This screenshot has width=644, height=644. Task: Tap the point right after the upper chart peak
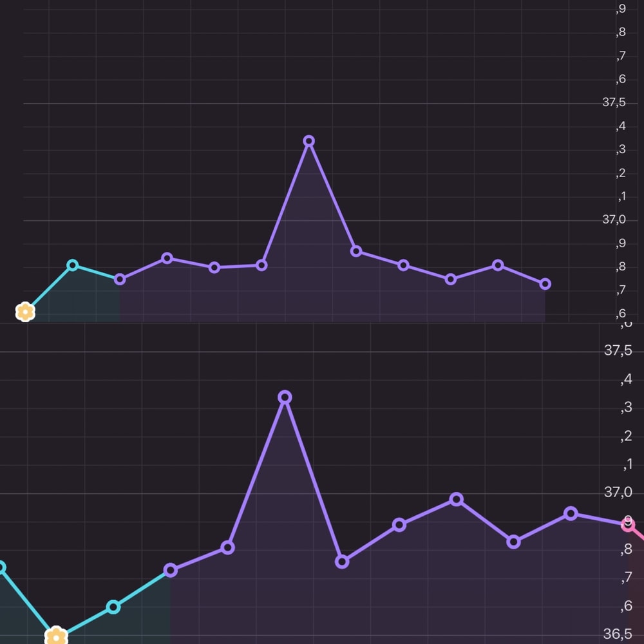(x=356, y=251)
